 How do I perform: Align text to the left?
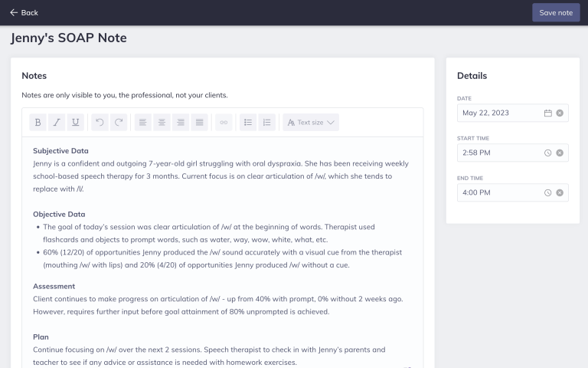pyautogui.click(x=143, y=123)
